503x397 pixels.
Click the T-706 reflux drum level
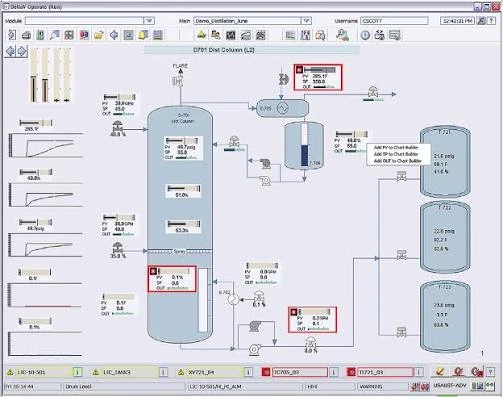pyautogui.click(x=305, y=145)
